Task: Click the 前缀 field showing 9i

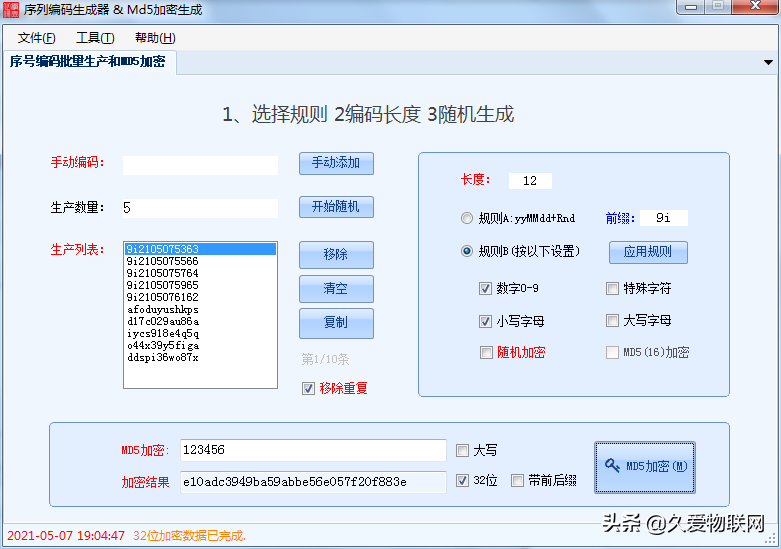Action: click(664, 218)
